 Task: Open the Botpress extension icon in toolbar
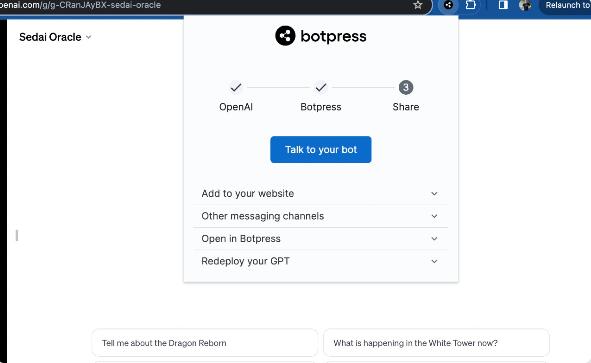tap(448, 5)
